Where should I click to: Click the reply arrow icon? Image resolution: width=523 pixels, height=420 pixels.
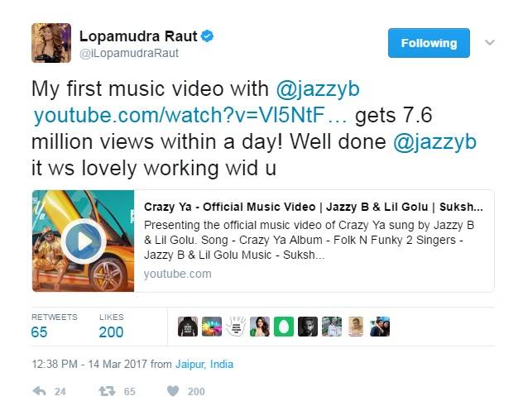[40, 391]
